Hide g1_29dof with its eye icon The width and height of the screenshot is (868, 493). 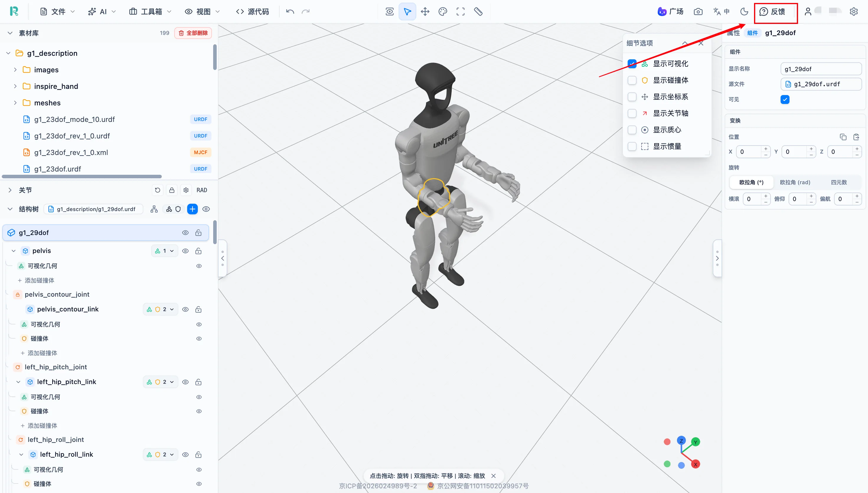point(185,233)
